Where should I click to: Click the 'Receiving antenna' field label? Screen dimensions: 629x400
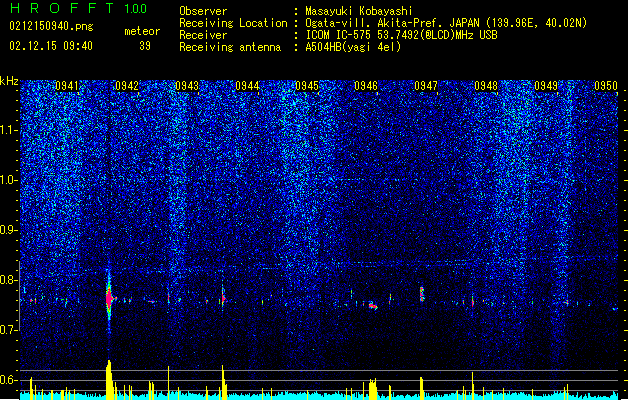[230, 47]
